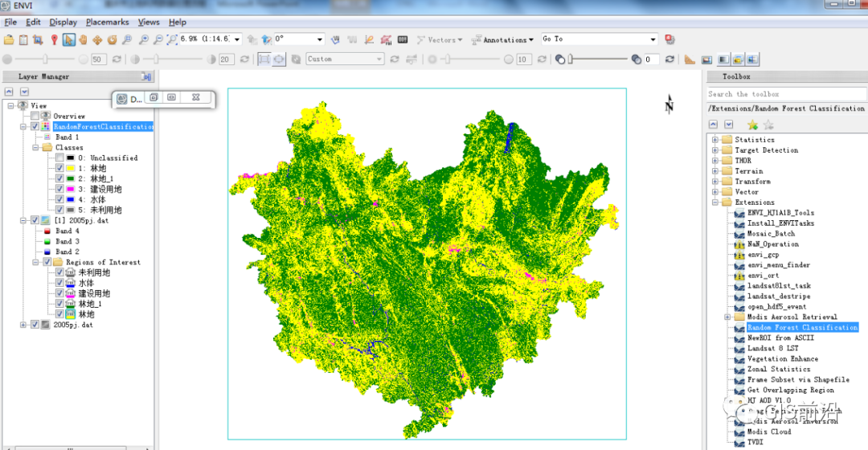
Task: Select the Pan hand tool
Action: click(83, 40)
